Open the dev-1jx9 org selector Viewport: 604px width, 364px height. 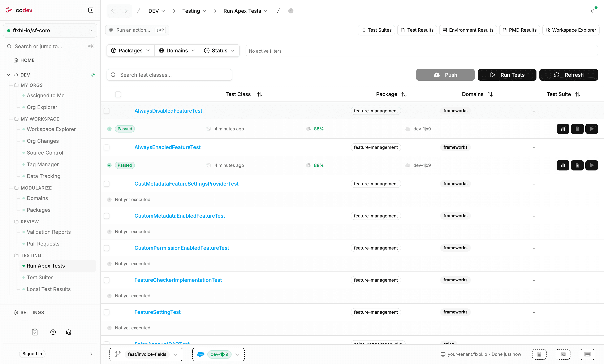[218, 354]
